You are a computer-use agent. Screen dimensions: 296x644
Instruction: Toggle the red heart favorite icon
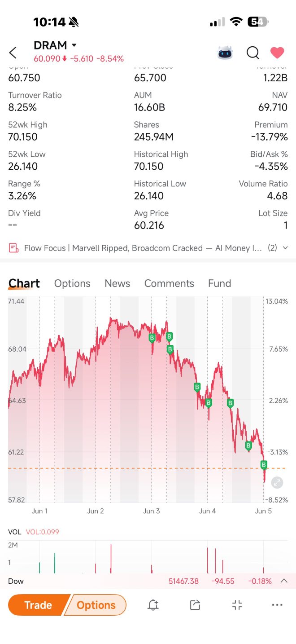point(277,53)
